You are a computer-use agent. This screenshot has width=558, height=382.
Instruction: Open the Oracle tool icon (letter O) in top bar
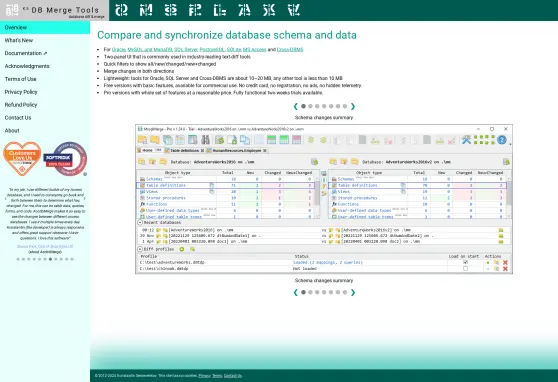coord(121,10)
